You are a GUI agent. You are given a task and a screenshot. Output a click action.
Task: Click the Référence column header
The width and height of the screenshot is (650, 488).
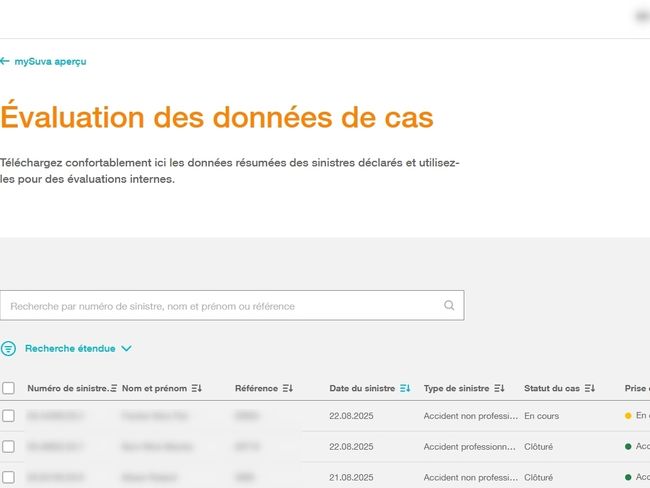pos(256,388)
